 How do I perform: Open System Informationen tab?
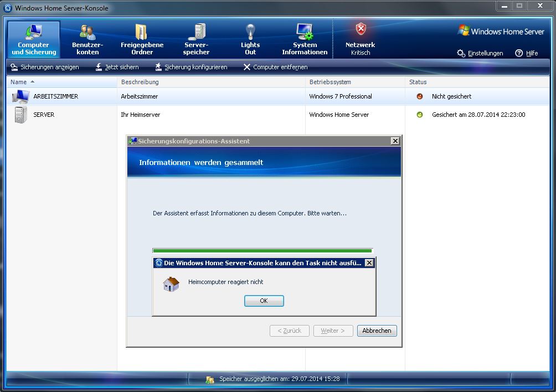(305, 39)
